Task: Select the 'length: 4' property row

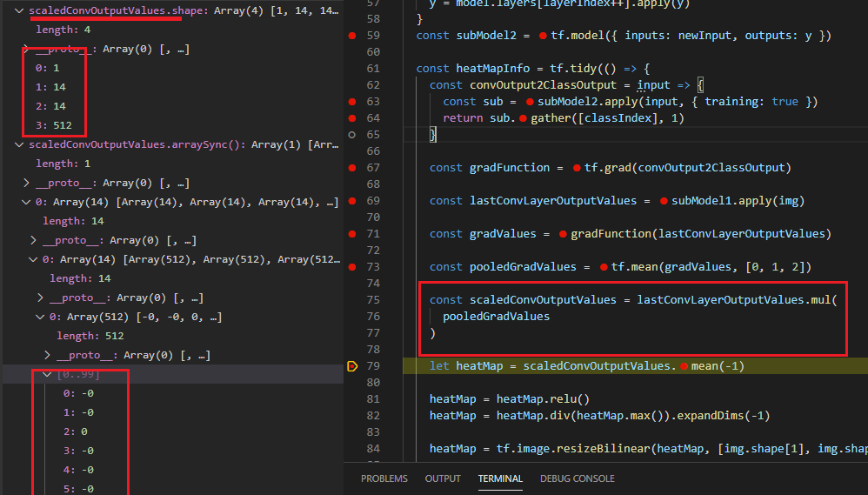Action: click(x=173, y=30)
